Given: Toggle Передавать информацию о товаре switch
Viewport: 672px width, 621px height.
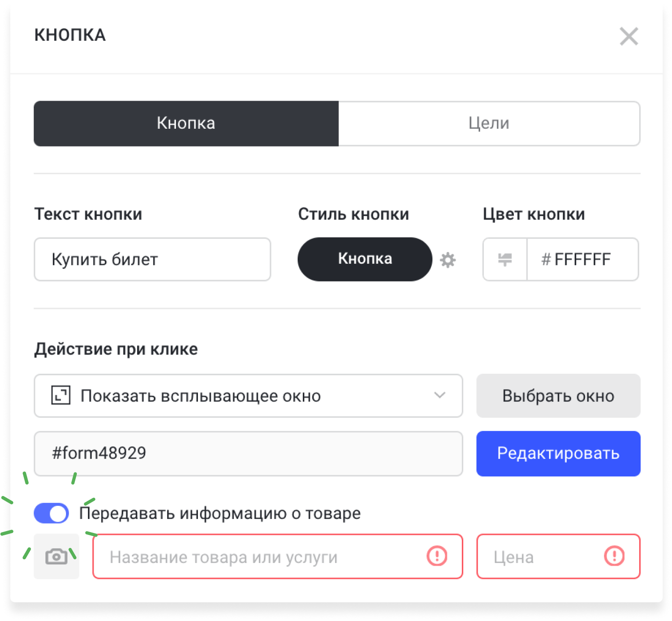Looking at the screenshot, I should (51, 513).
